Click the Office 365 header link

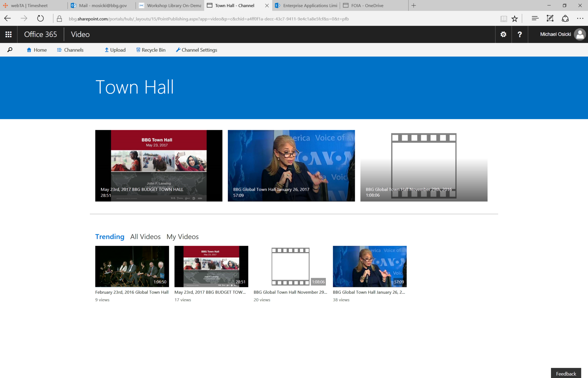[x=40, y=34]
